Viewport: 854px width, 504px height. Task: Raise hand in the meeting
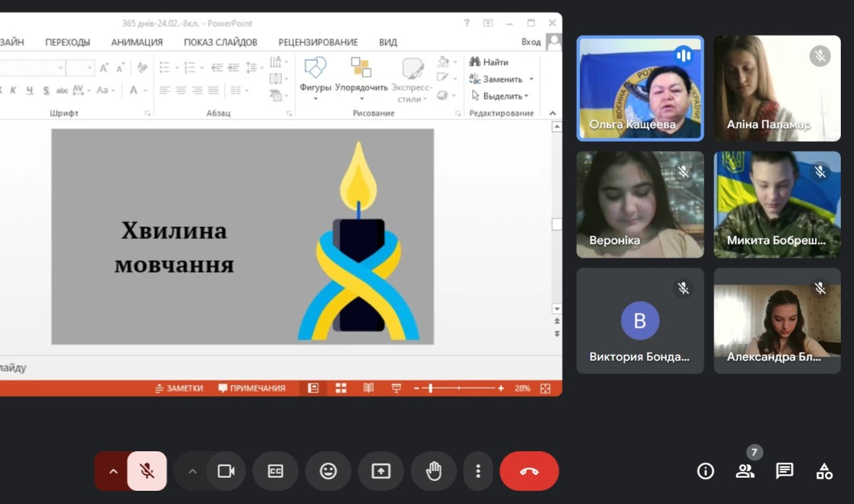(433, 471)
